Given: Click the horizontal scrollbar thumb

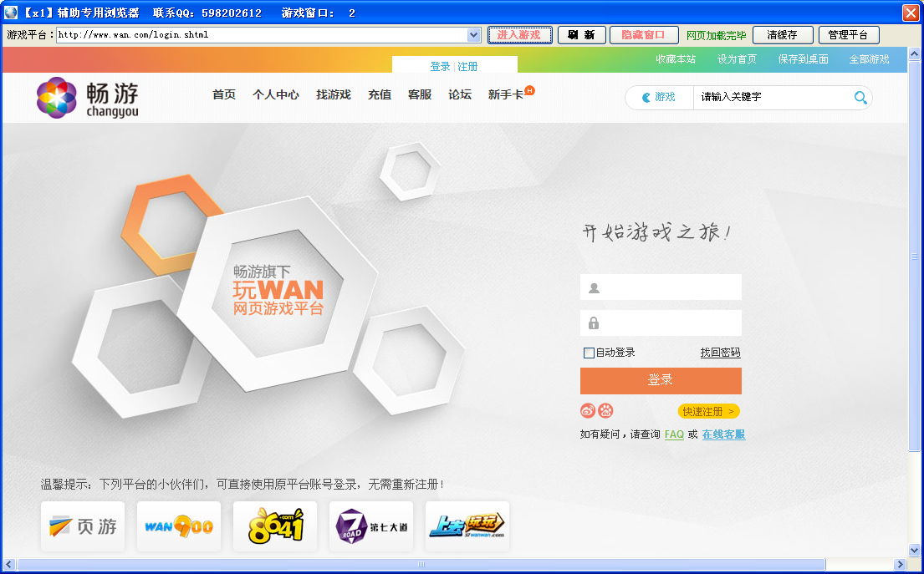Looking at the screenshot, I should [x=421, y=564].
